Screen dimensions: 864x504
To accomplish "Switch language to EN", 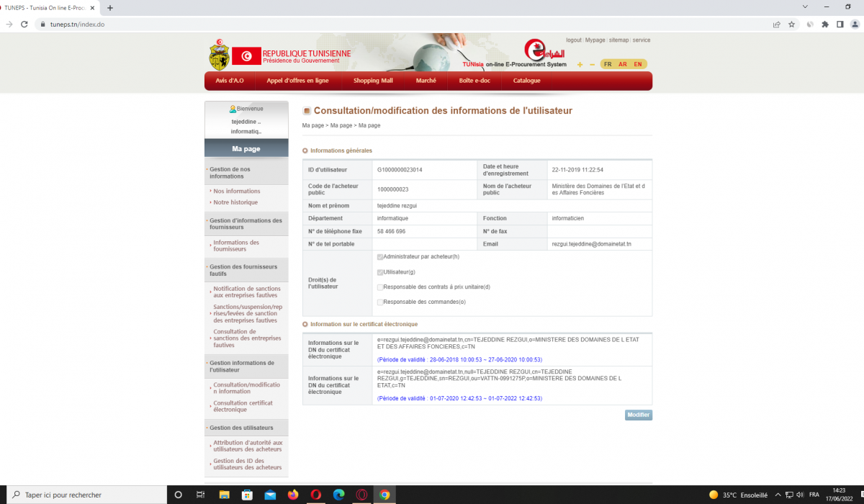I will [638, 65].
